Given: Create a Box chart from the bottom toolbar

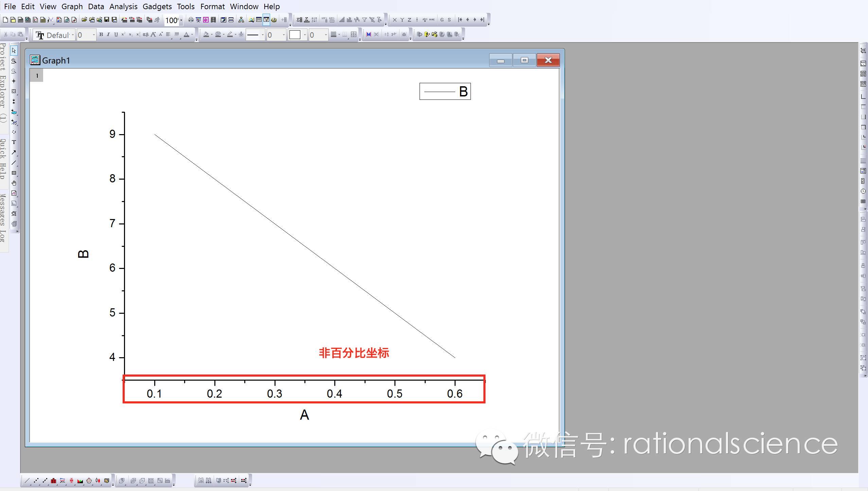Looking at the screenshot, I should (71, 480).
